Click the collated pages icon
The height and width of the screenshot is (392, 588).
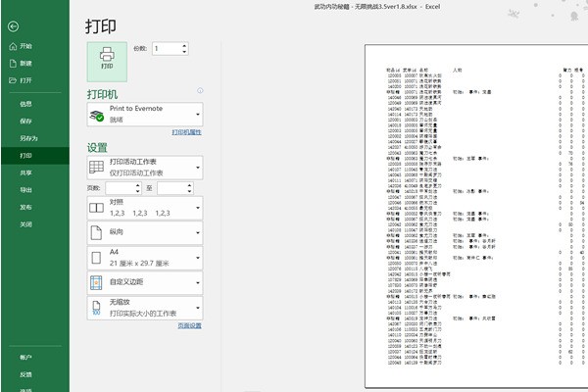tap(96, 208)
